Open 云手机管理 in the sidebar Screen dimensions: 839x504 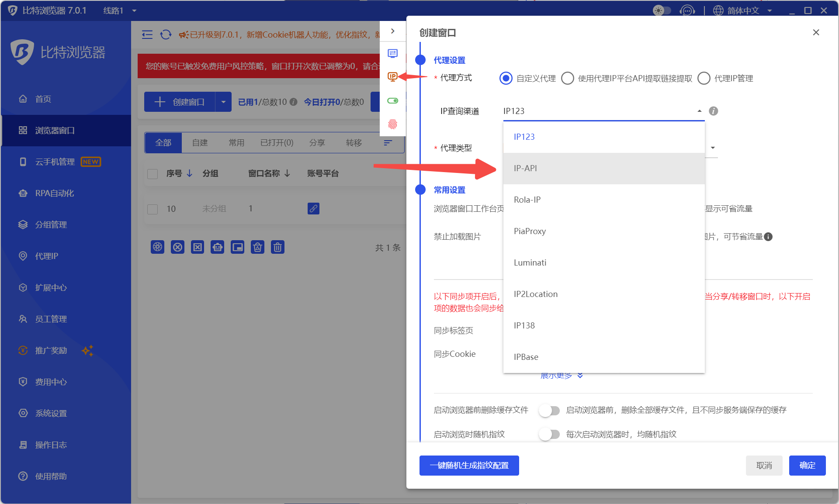(x=55, y=162)
